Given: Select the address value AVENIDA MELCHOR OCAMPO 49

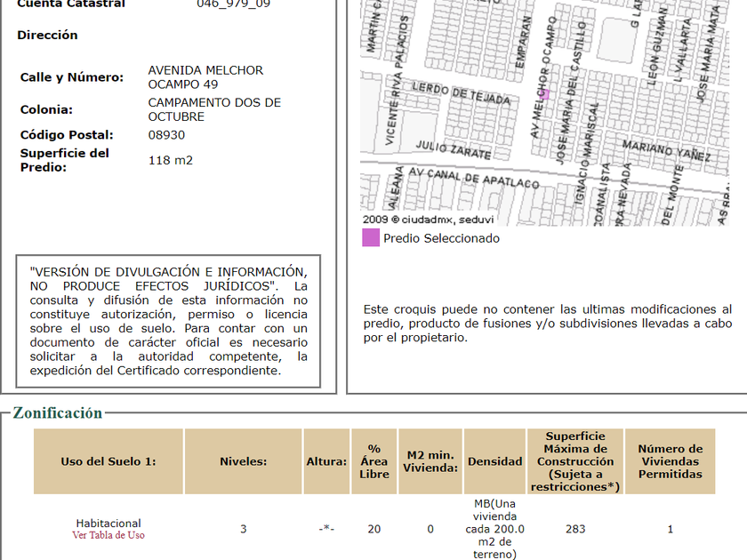Looking at the screenshot, I should (205, 77).
